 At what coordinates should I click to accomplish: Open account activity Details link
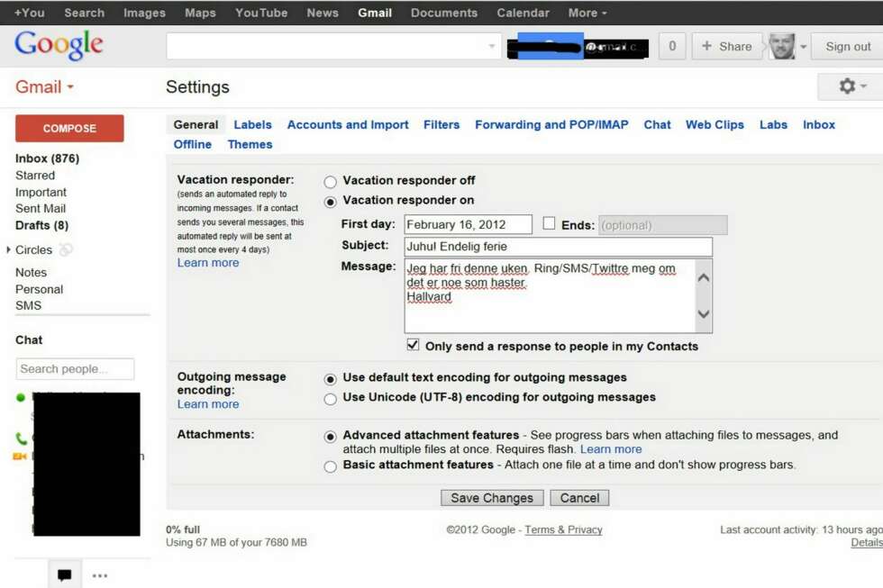click(x=867, y=542)
